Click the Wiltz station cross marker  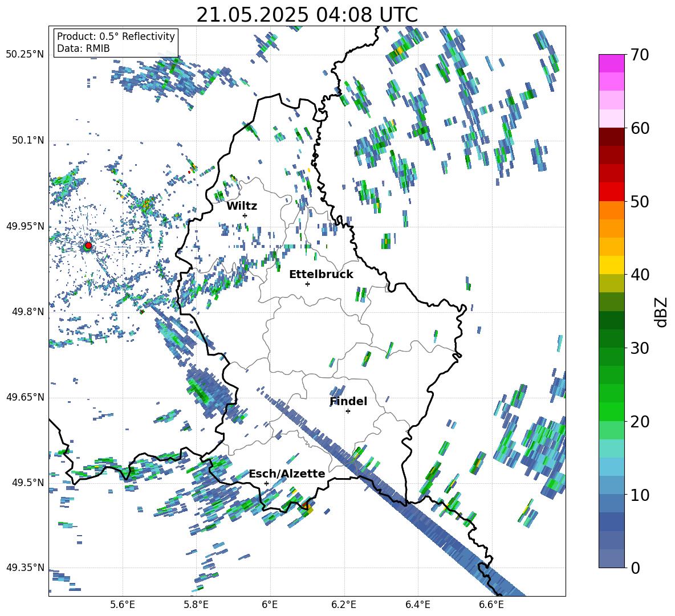pos(245,215)
